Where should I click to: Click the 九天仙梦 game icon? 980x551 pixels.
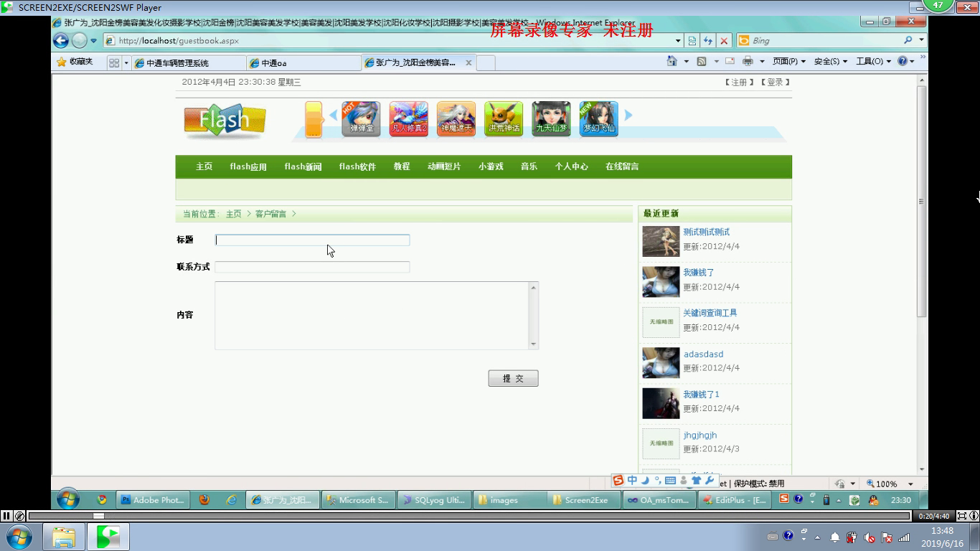point(551,119)
